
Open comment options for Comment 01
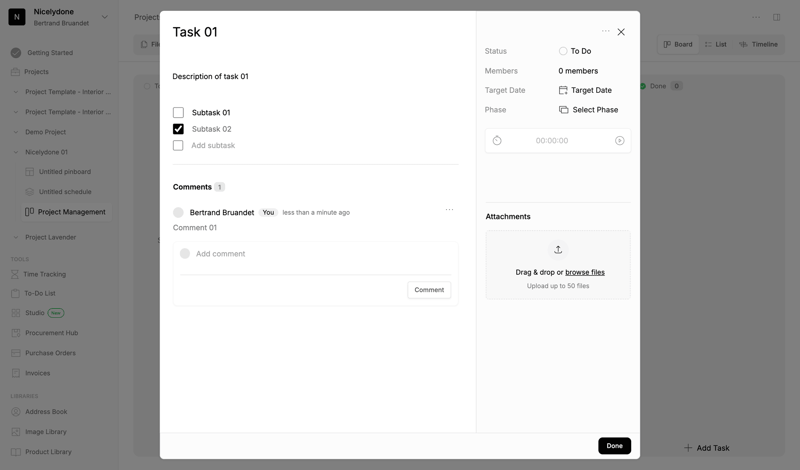point(449,210)
